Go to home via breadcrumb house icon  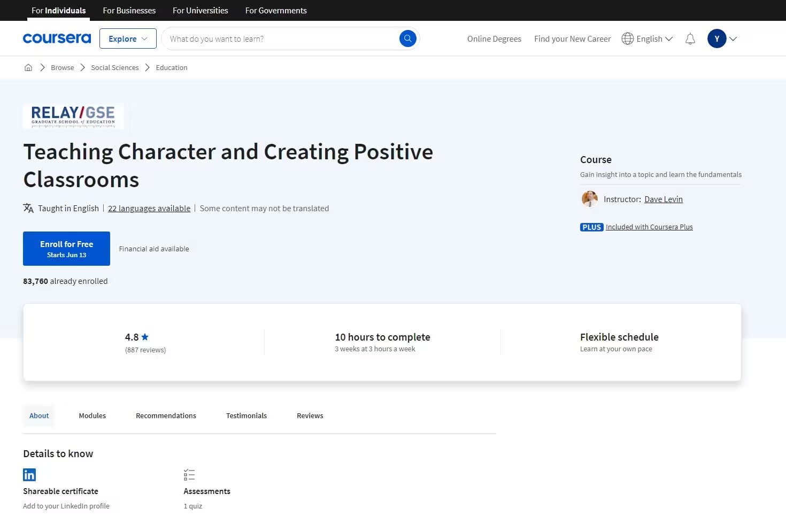(28, 67)
